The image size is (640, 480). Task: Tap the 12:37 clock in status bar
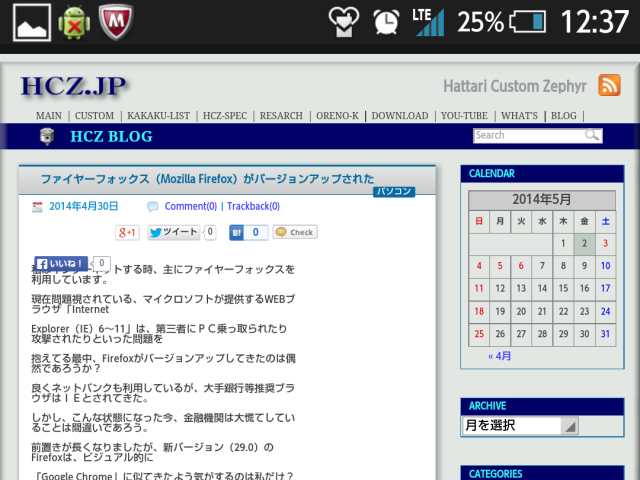(595, 22)
